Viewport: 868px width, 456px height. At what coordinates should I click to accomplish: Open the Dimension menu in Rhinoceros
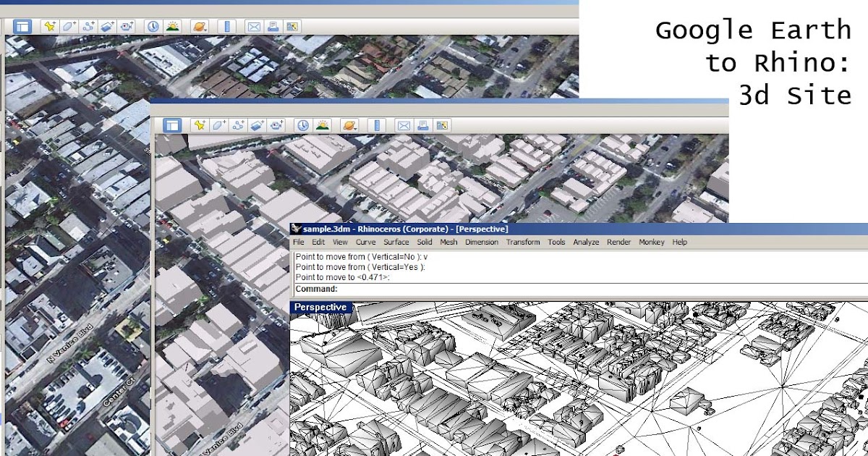click(482, 242)
